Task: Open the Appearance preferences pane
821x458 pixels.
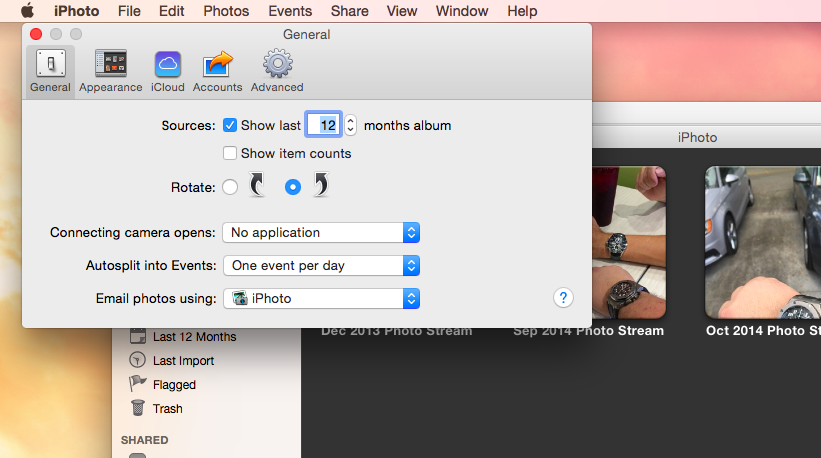Action: (110, 71)
